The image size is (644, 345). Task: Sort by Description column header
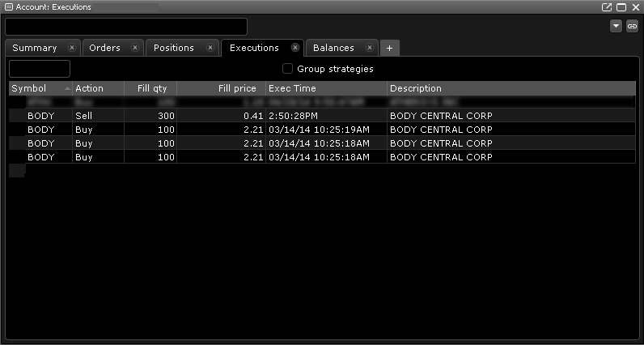[x=511, y=88]
